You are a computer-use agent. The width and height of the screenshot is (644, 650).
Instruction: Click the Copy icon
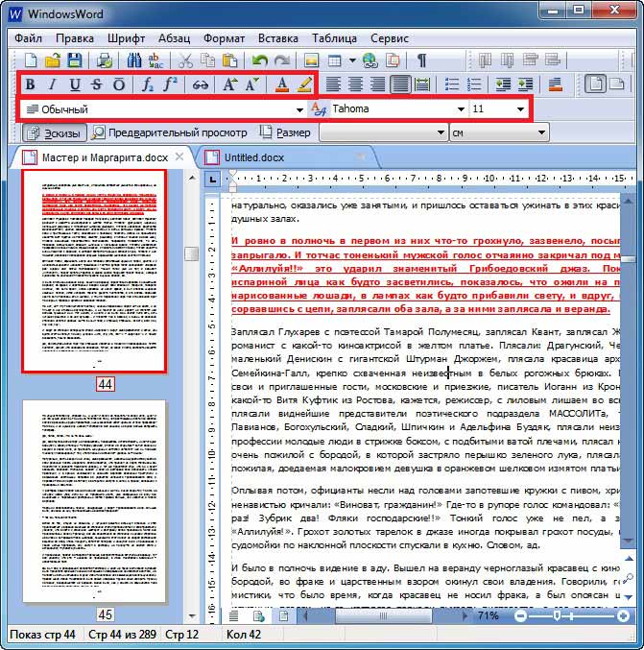[x=207, y=60]
